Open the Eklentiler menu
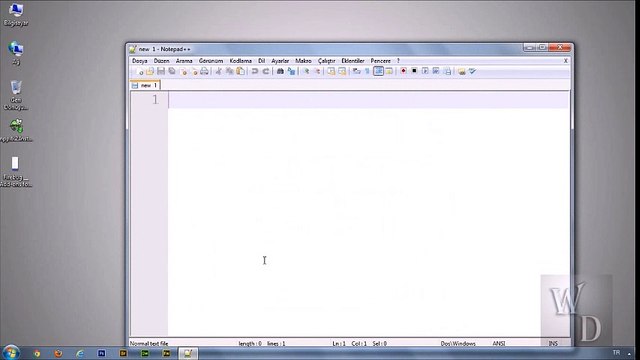Image resolution: width=640 pixels, height=360 pixels. (353, 61)
